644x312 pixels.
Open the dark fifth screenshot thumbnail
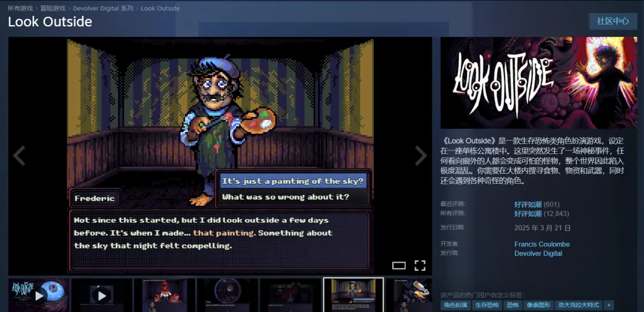[x=290, y=295]
